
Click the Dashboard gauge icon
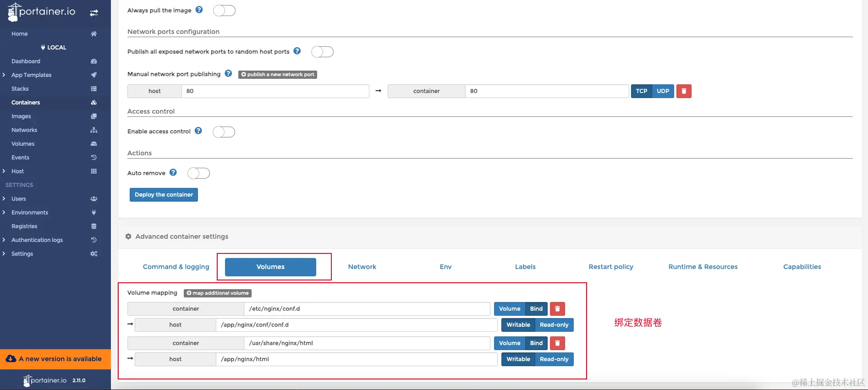tap(94, 61)
